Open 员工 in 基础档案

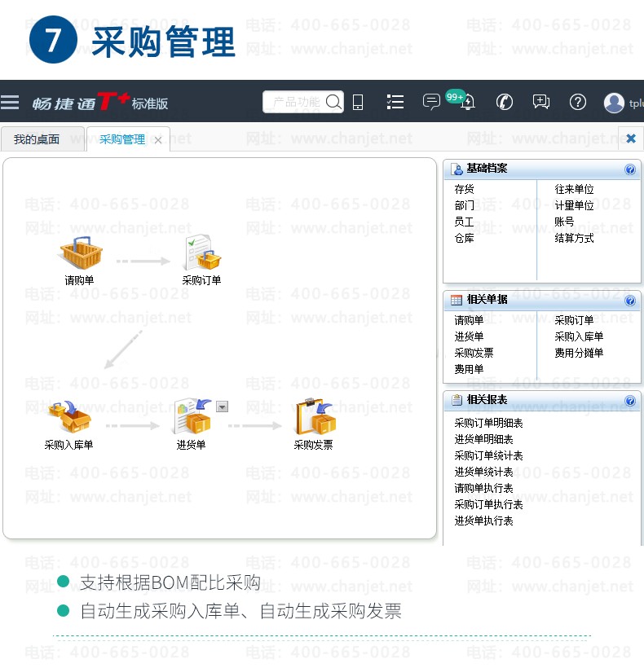point(464,222)
